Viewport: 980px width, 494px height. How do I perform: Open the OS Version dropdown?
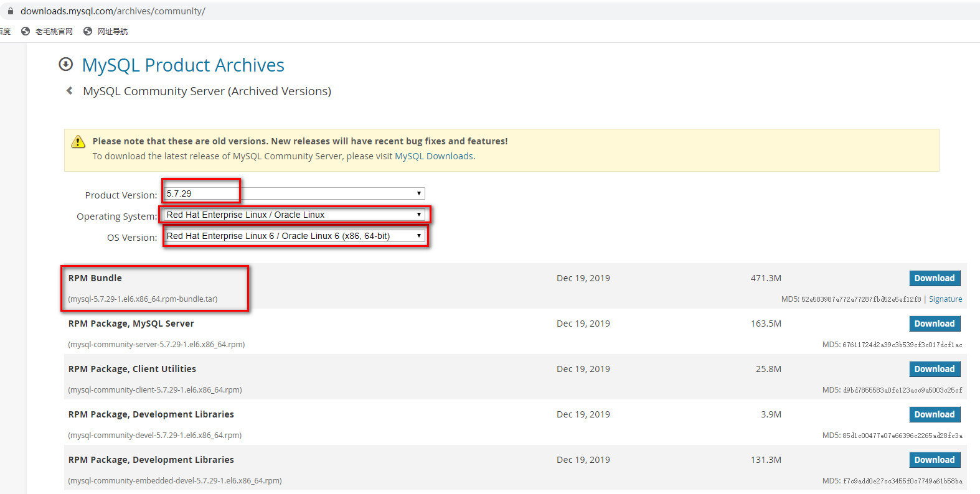tap(294, 236)
